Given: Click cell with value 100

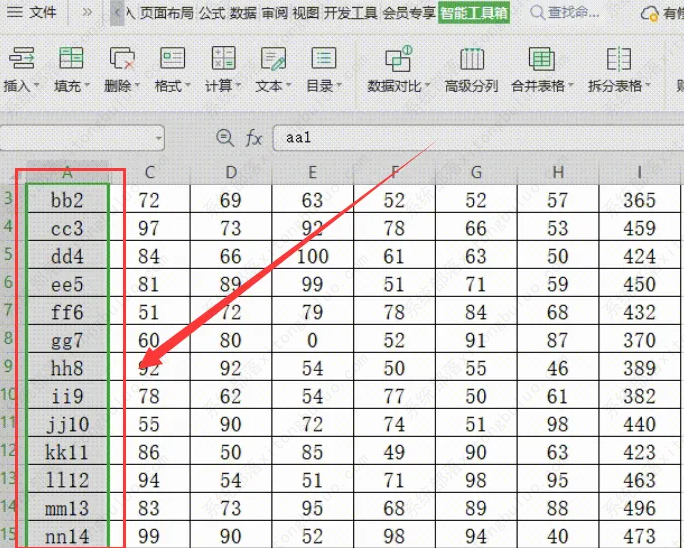Looking at the screenshot, I should point(312,256).
